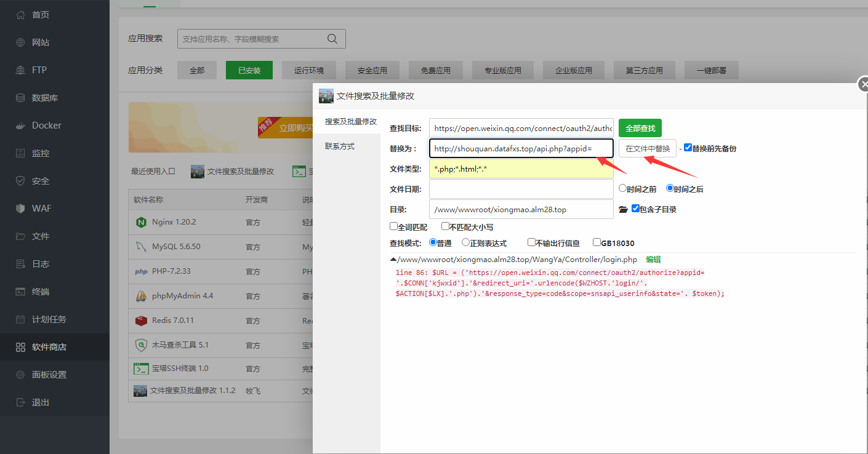868x454 pixels.
Task: Click the 软件商店 sidebar icon
Action: (x=20, y=347)
